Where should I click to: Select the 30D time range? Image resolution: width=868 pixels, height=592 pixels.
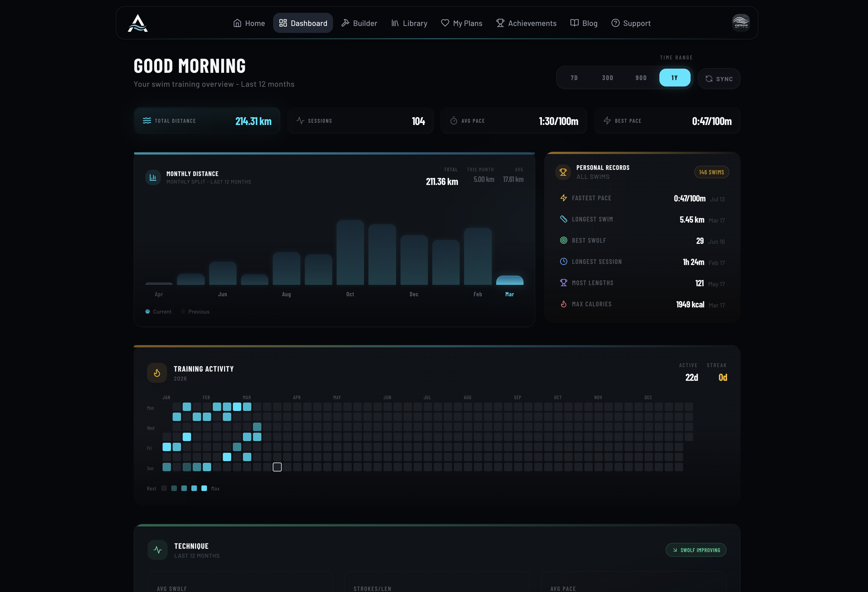[x=608, y=78]
